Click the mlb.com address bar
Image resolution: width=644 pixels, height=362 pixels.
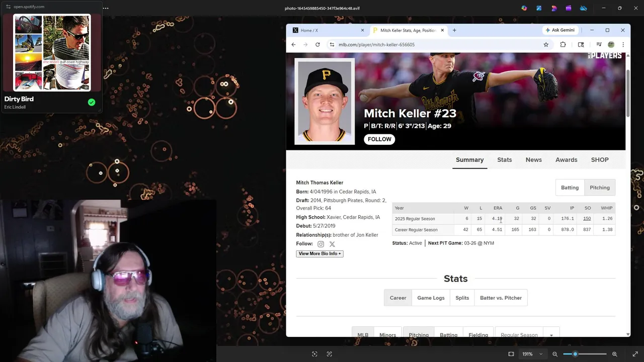pos(433,44)
